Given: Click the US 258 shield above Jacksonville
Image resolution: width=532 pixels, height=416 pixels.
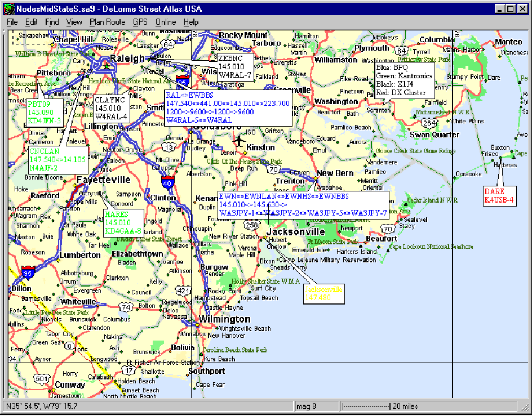Looking at the screenshot, I should pyautogui.click(x=252, y=225).
